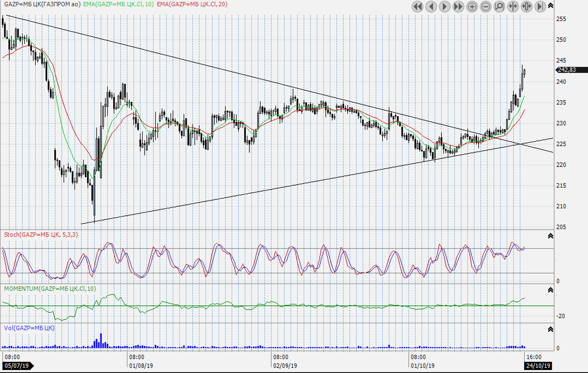Screen dimensions: 588x373
Task: Click the 16:00 time label
Action: coord(534,357)
